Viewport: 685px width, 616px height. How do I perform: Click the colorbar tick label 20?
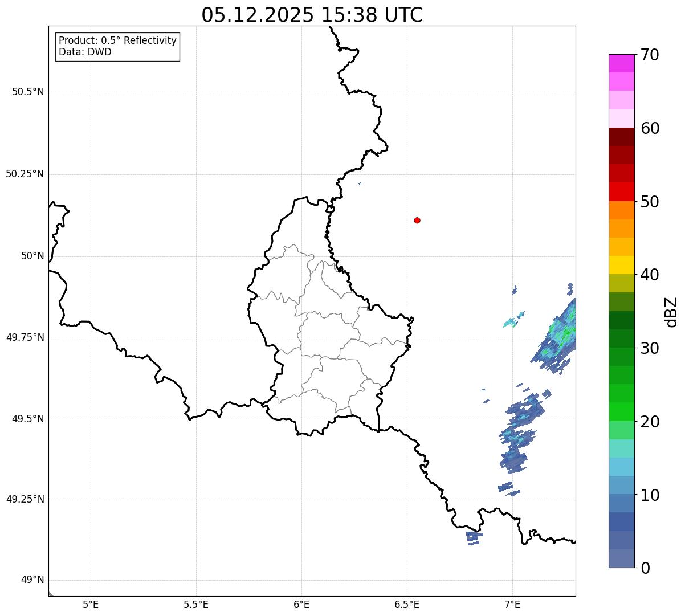(650, 422)
